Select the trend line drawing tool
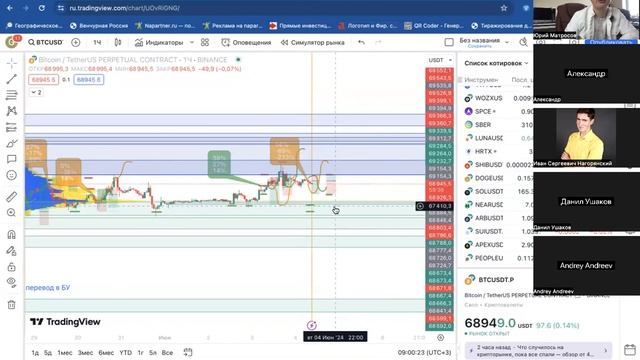The width and height of the screenshot is (640, 360). click(x=11, y=79)
